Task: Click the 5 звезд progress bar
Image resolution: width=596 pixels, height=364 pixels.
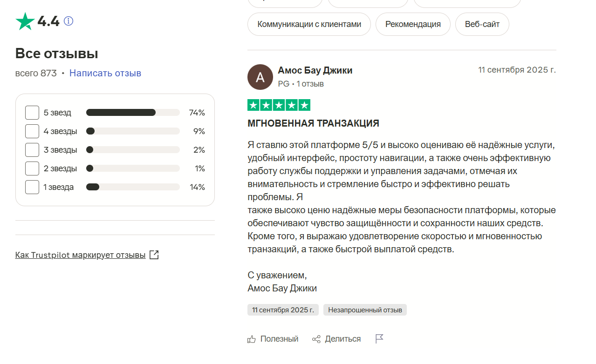Action: (x=133, y=113)
